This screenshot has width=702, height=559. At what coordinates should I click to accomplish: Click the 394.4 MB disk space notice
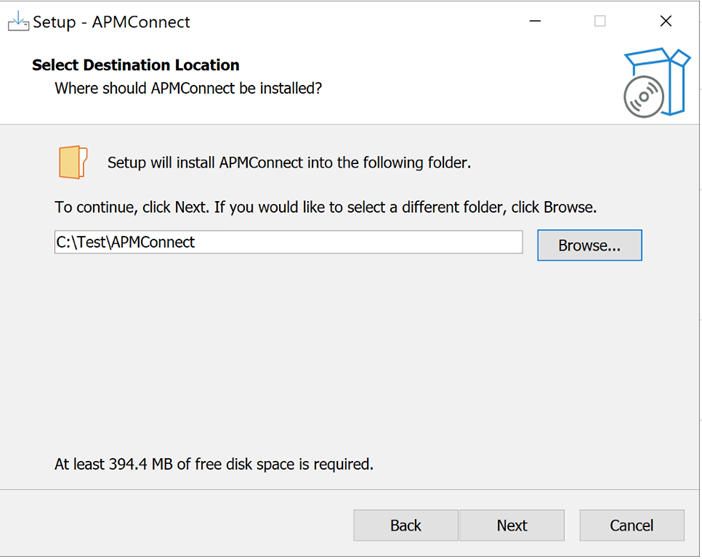coord(214,464)
